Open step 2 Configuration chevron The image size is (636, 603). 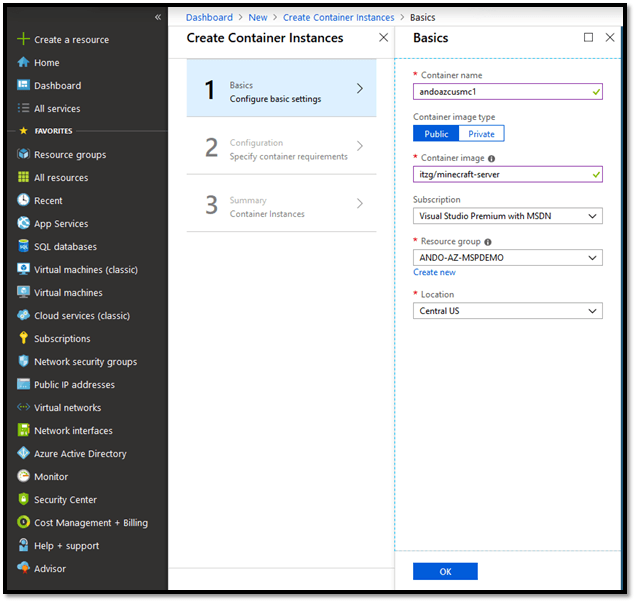359,146
